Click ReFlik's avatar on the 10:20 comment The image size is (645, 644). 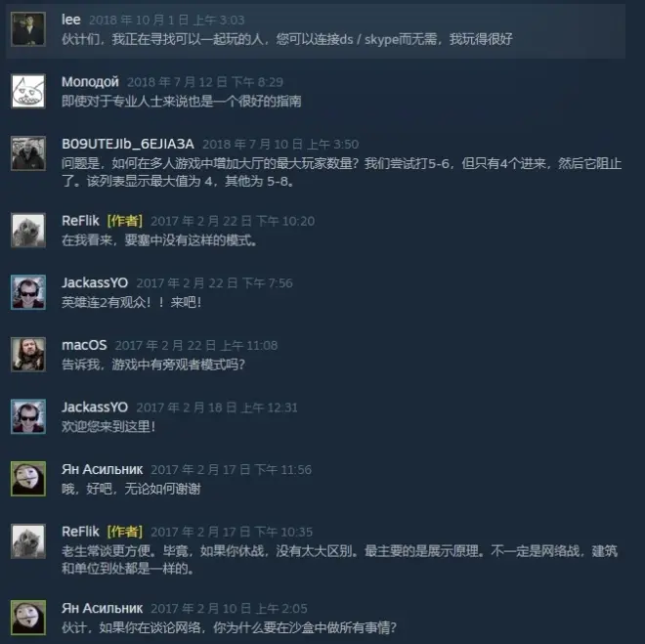tap(28, 231)
